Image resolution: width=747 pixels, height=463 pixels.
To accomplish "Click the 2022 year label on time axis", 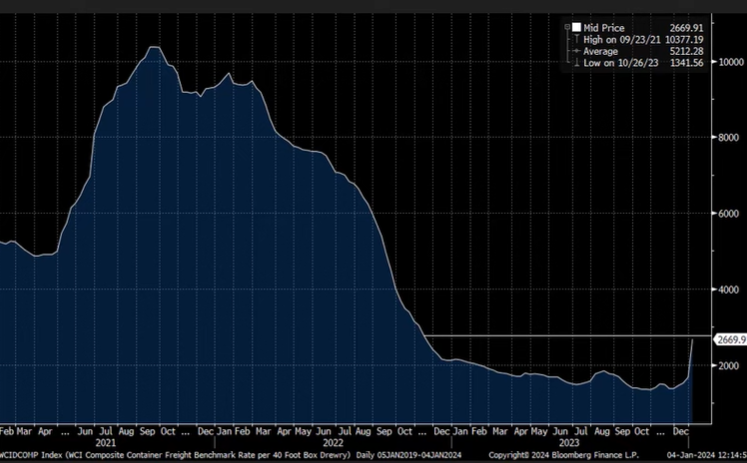I will pos(333,443).
